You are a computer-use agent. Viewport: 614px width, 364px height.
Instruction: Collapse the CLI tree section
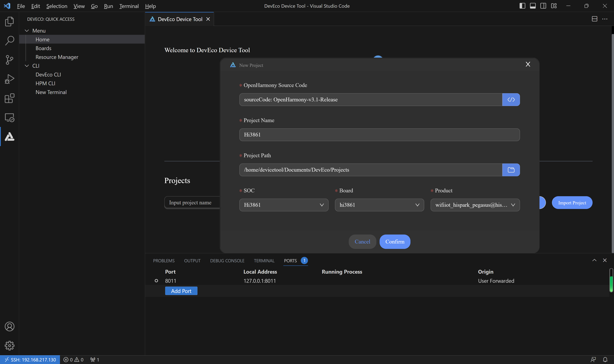point(27,66)
